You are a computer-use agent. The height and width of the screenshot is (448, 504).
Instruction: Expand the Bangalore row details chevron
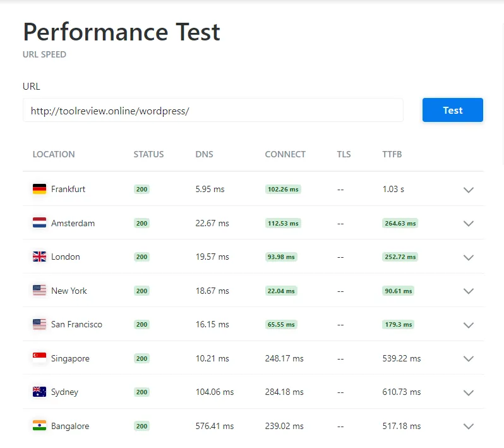point(469,427)
